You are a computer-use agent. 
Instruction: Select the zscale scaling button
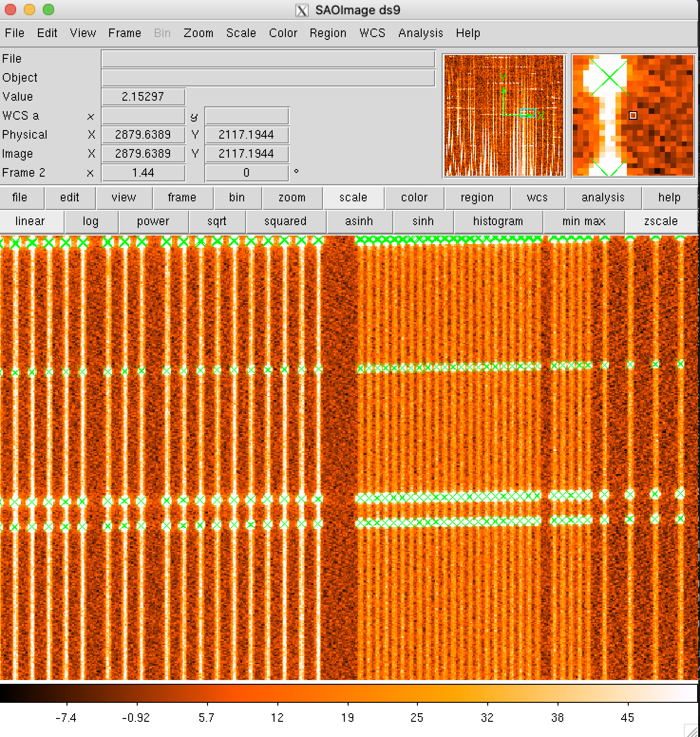(661, 221)
